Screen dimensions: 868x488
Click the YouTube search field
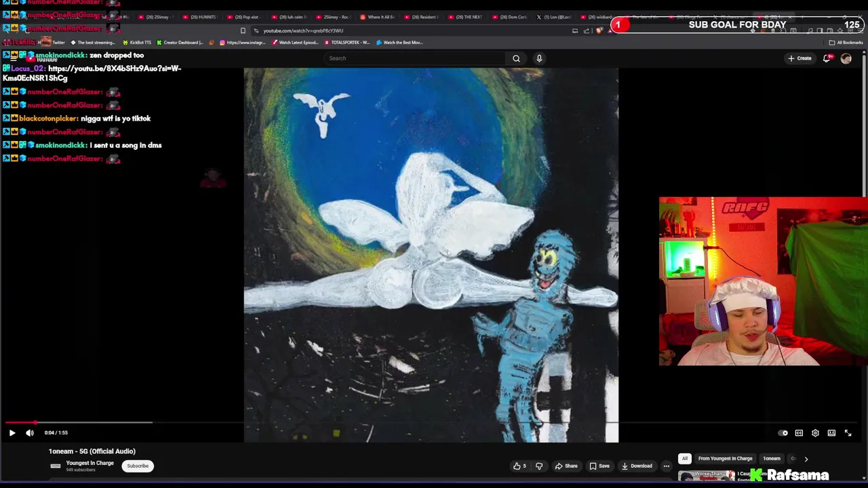pos(414,58)
